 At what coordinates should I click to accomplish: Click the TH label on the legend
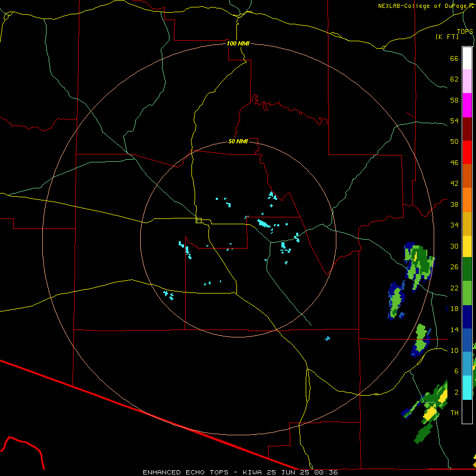pos(454,413)
